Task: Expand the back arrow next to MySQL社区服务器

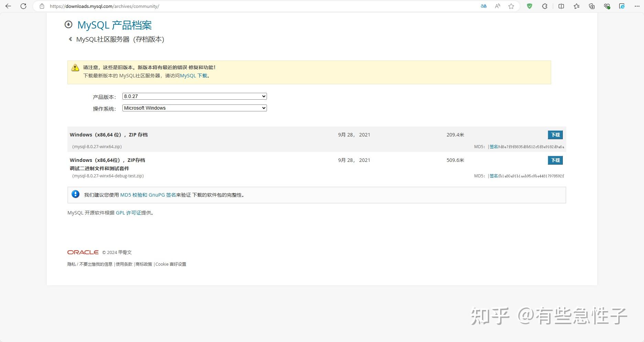Action: pos(70,39)
